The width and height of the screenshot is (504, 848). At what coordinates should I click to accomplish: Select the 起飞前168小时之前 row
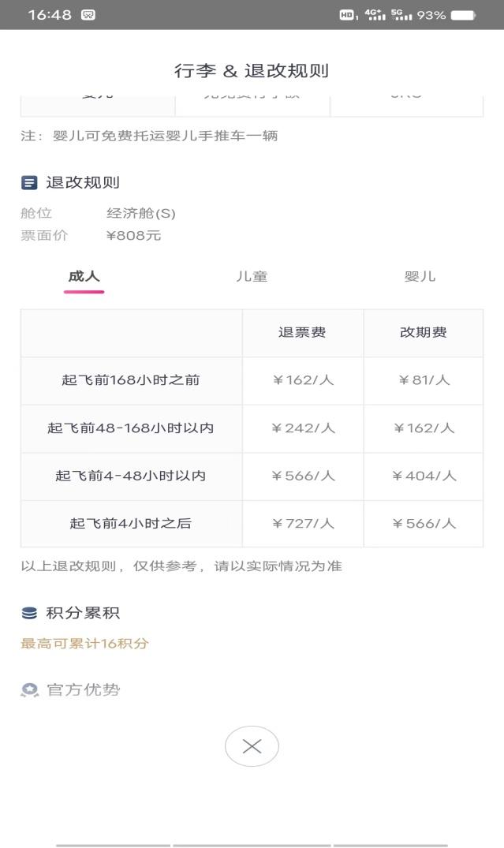tap(131, 380)
